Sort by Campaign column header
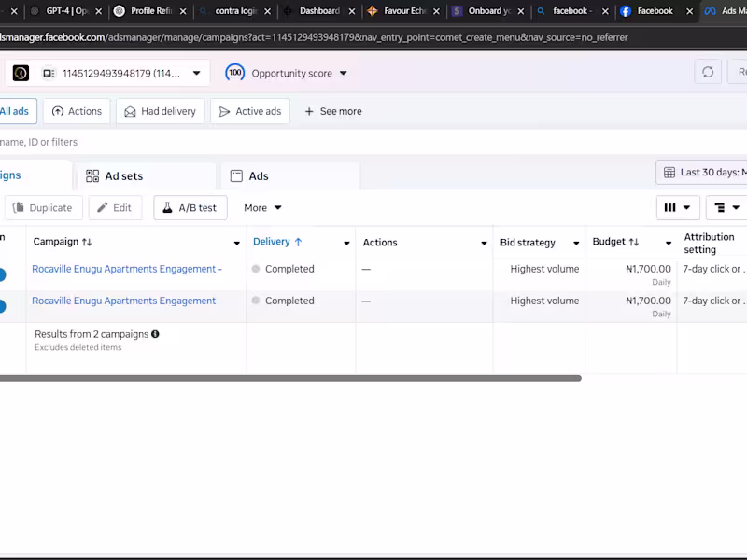The image size is (747, 560). 63,242
